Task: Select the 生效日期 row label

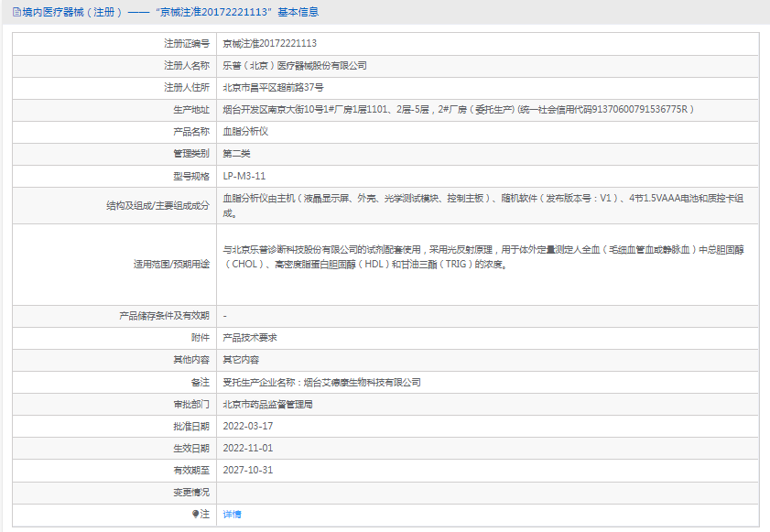Action: pos(191,448)
